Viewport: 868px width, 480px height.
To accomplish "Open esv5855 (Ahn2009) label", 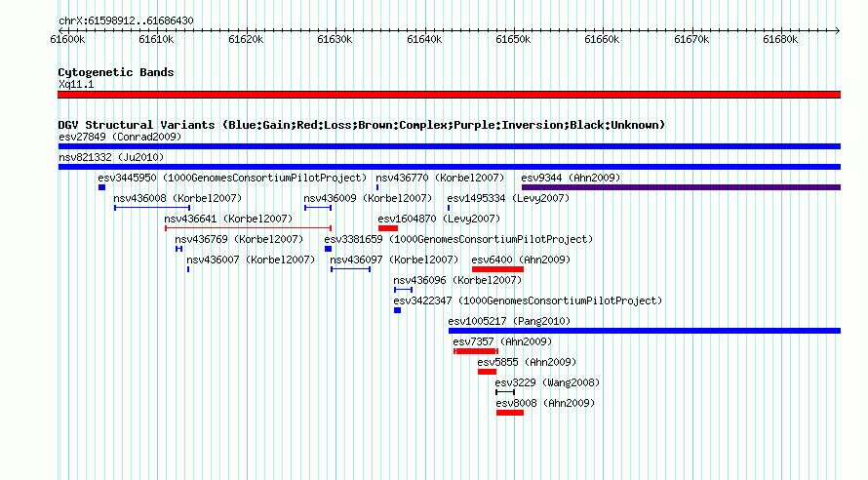I will click(527, 362).
